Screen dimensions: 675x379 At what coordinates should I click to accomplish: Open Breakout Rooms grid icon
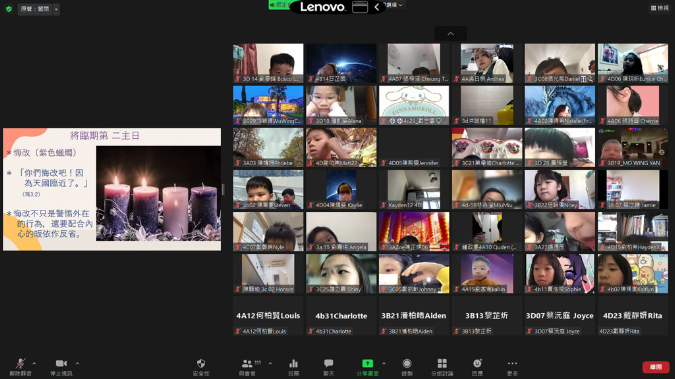[442, 367]
